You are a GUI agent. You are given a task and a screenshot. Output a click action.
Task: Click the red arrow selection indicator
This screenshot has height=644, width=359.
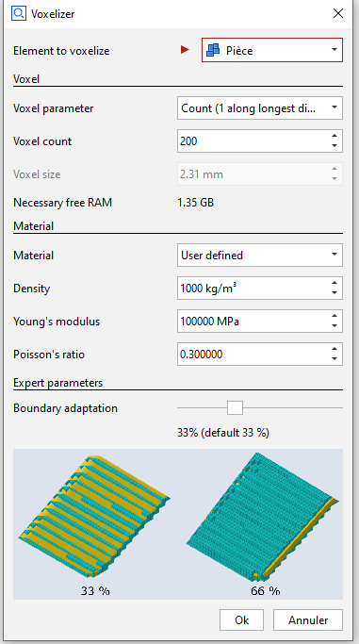(x=185, y=50)
